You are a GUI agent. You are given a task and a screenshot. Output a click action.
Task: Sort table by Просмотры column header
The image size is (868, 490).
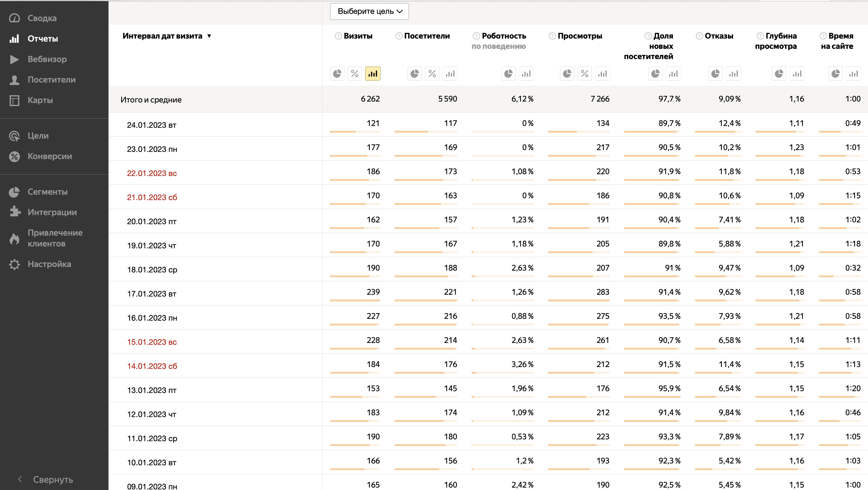point(580,36)
